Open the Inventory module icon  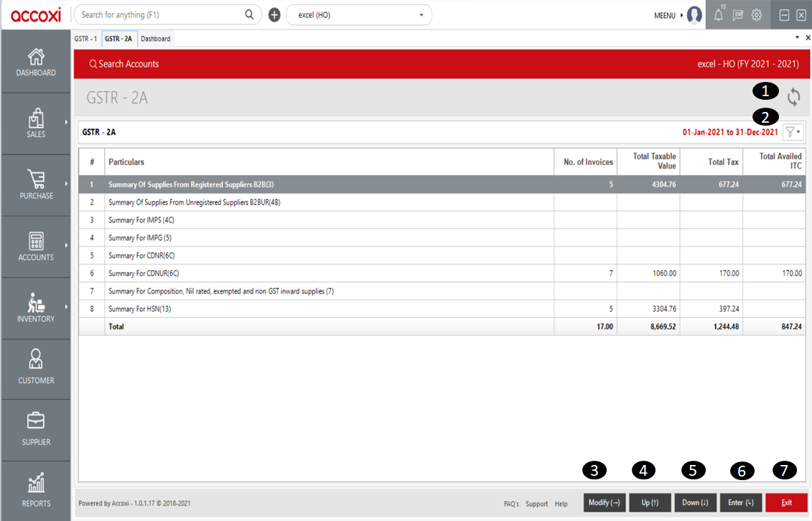coord(36,303)
